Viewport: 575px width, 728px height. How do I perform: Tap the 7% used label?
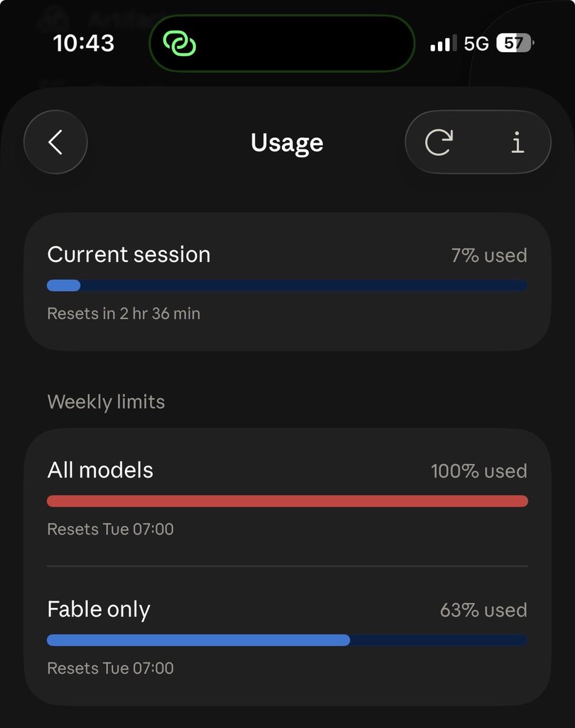489,255
